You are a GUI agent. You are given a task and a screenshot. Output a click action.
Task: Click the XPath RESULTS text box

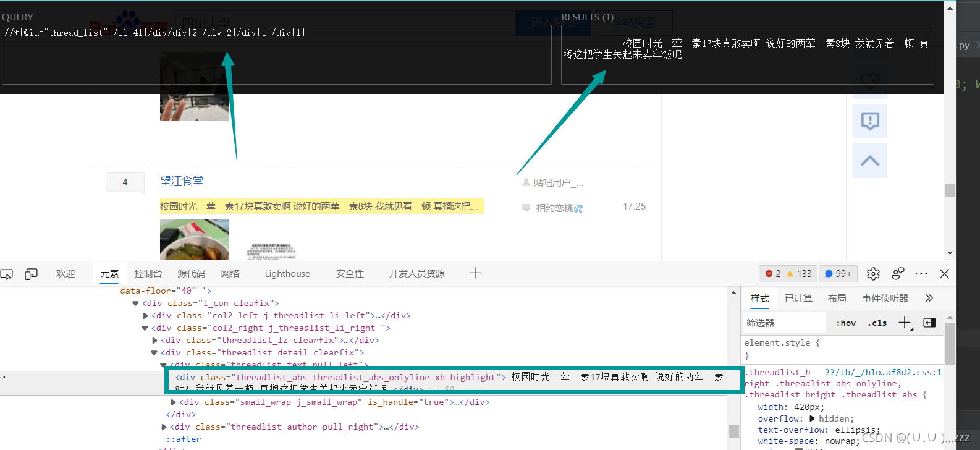coord(747,54)
